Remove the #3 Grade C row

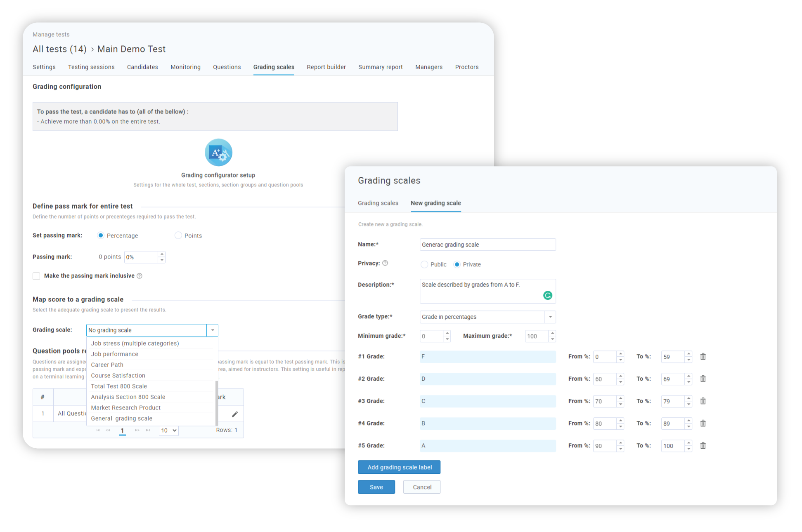703,401
